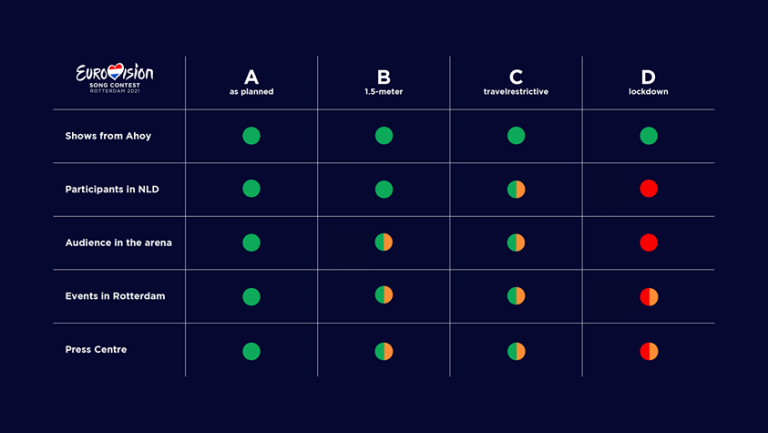Click the Audience in the arena label
Viewport: 768px width, 433px height.
[119, 242]
